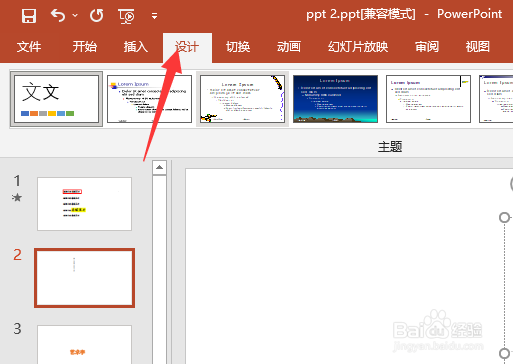513x364 pixels.
Task: Select slide 3 thumbnail with orange text
Action: pyautogui.click(x=84, y=345)
